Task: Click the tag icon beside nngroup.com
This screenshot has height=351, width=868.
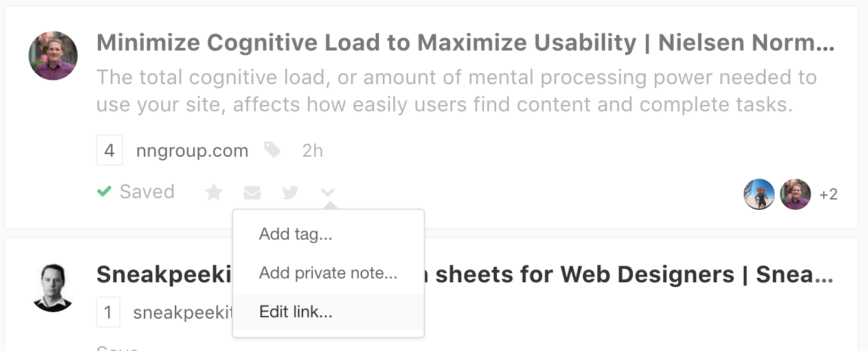Action: [x=273, y=151]
